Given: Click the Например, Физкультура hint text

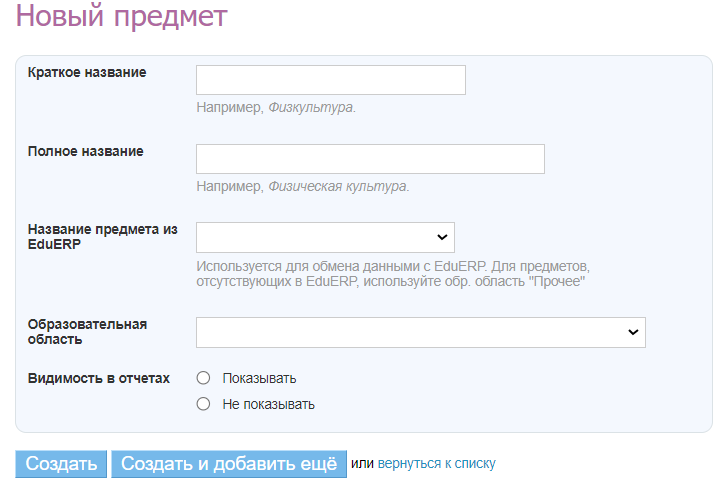Looking at the screenshot, I should coord(276,107).
